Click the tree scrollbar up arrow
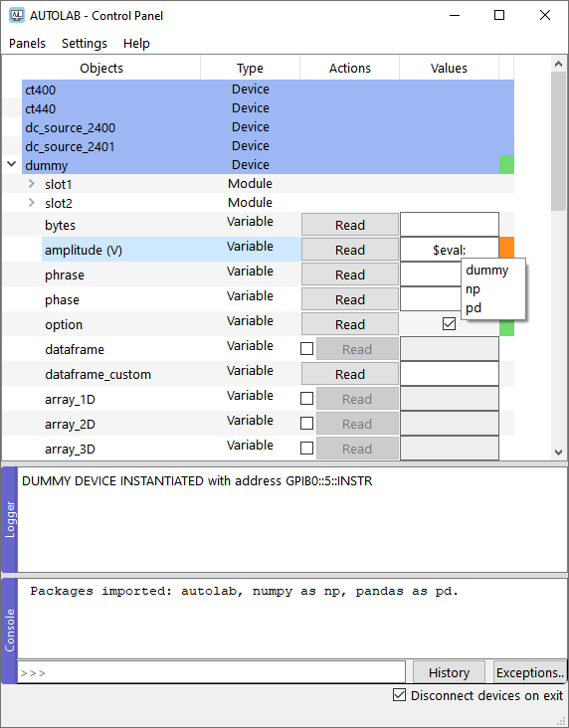569x728 pixels. coord(559,64)
